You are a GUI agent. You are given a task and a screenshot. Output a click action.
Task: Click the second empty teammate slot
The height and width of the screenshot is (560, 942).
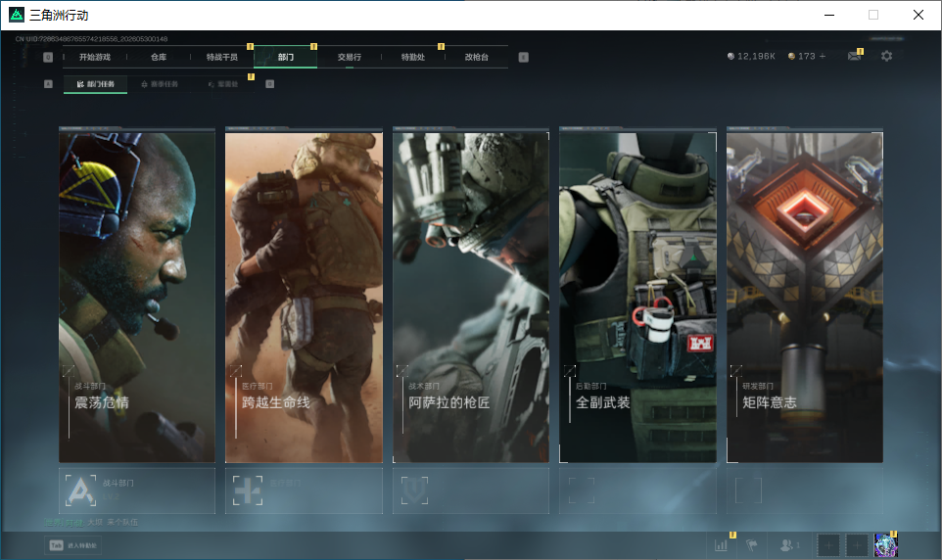[857, 545]
